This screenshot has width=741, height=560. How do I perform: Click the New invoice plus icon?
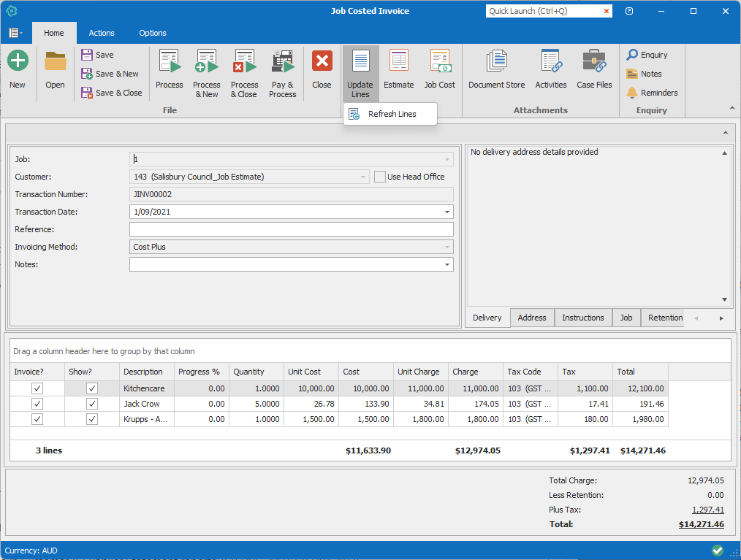tap(18, 61)
